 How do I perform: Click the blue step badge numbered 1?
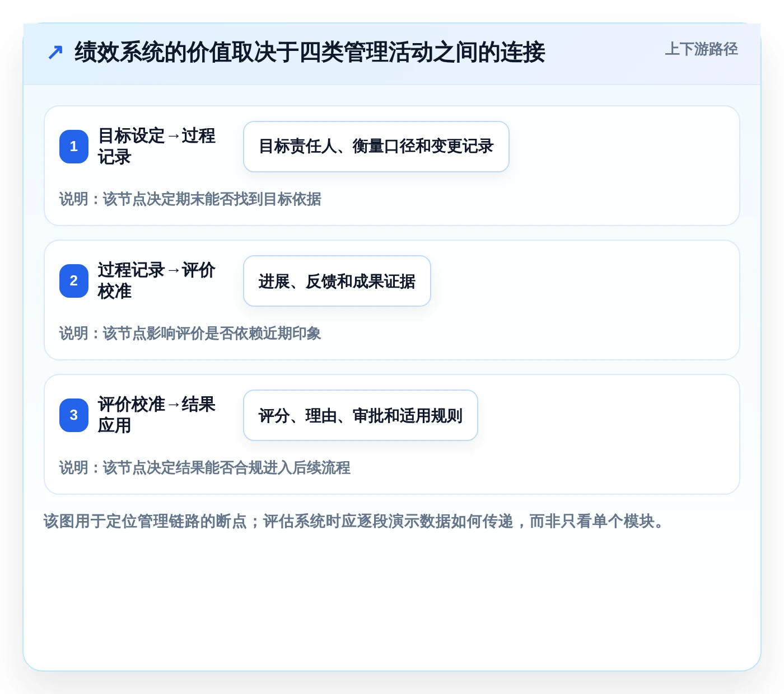point(74,147)
